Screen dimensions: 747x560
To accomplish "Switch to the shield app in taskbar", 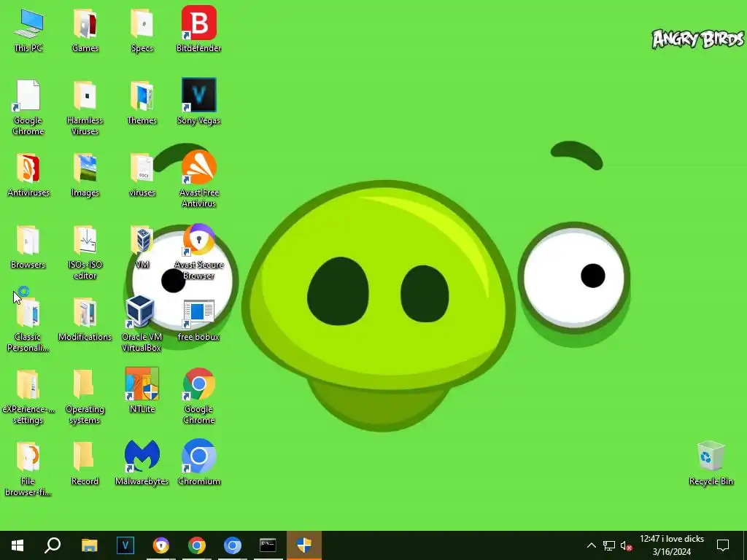I will pos(304,545).
